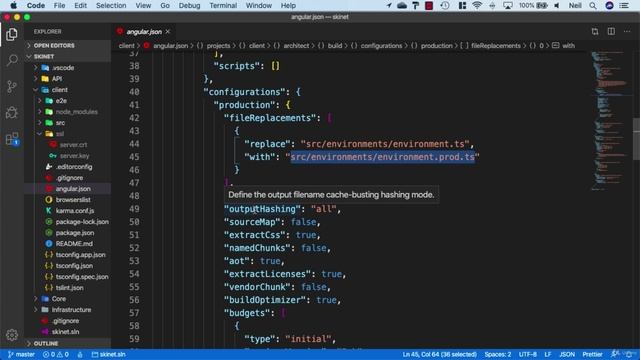Open the Manage gear settings icon

coord(12,335)
